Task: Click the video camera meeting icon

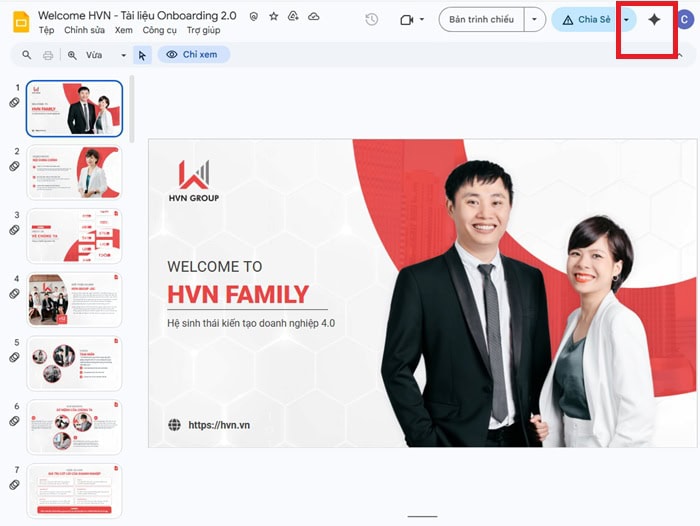Action: [x=407, y=20]
